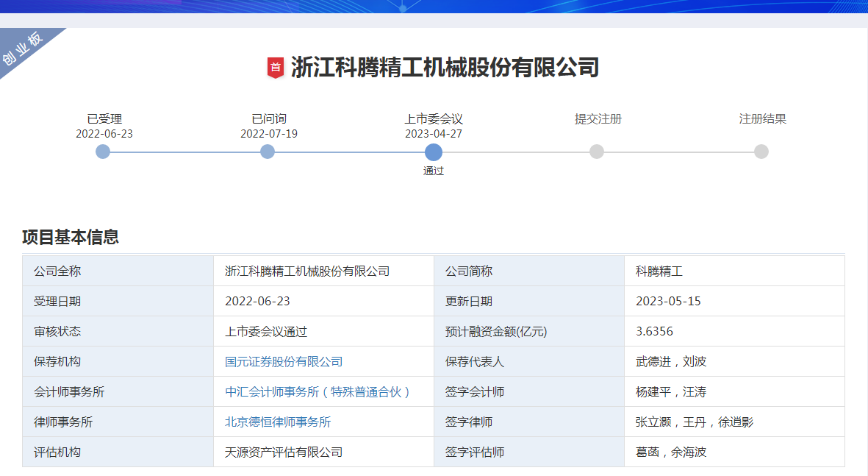The width and height of the screenshot is (868, 476).
Task: Select the 注册结果 timeline node
Action: pyautogui.click(x=761, y=152)
